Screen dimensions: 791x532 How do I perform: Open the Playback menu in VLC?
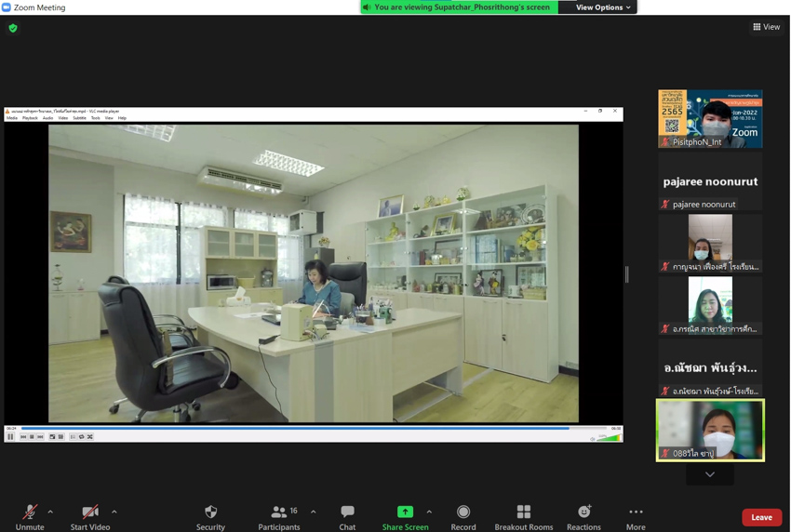point(30,118)
